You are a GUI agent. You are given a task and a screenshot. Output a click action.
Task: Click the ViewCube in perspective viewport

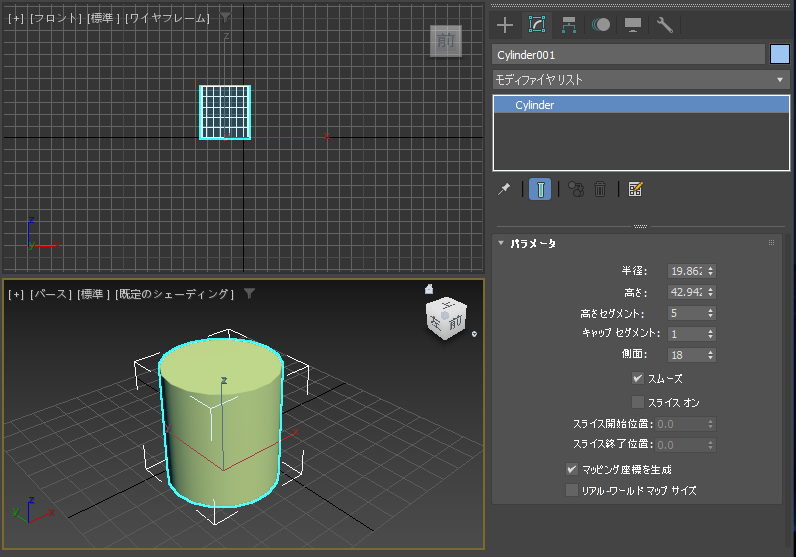click(446, 318)
